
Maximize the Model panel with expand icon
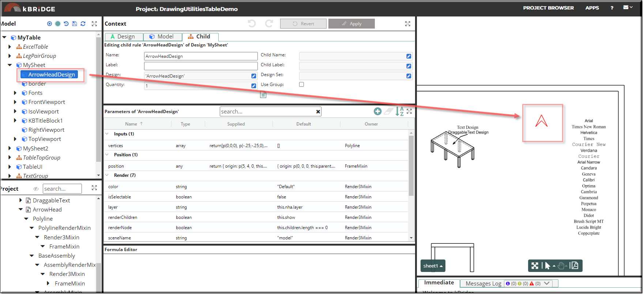click(x=94, y=24)
